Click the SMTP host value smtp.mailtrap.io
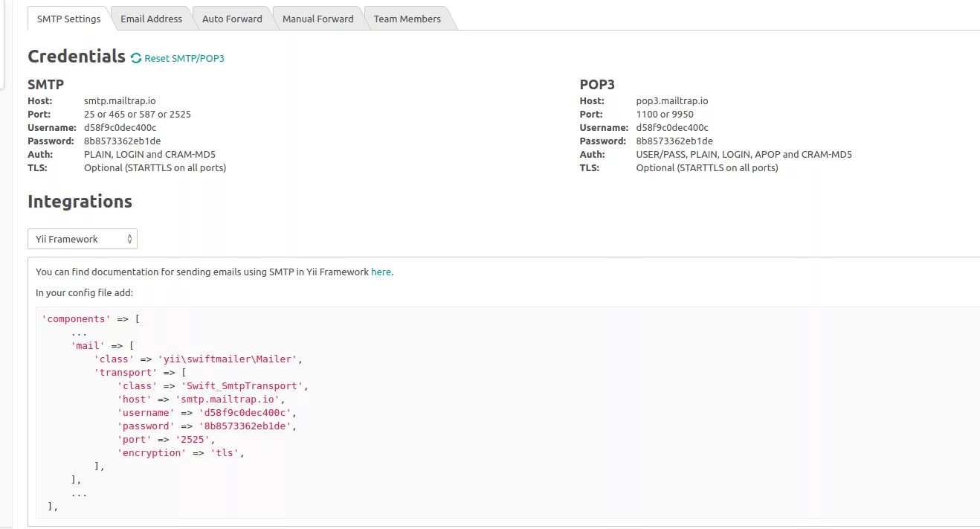Image resolution: width=980 pixels, height=529 pixels. (120, 100)
